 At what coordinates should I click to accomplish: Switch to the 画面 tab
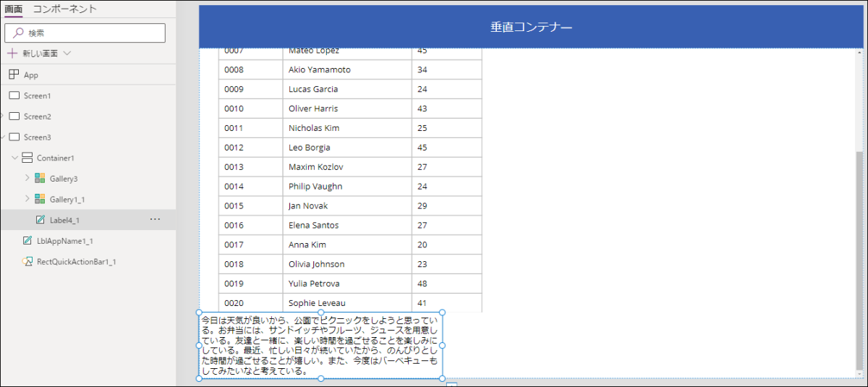point(13,9)
